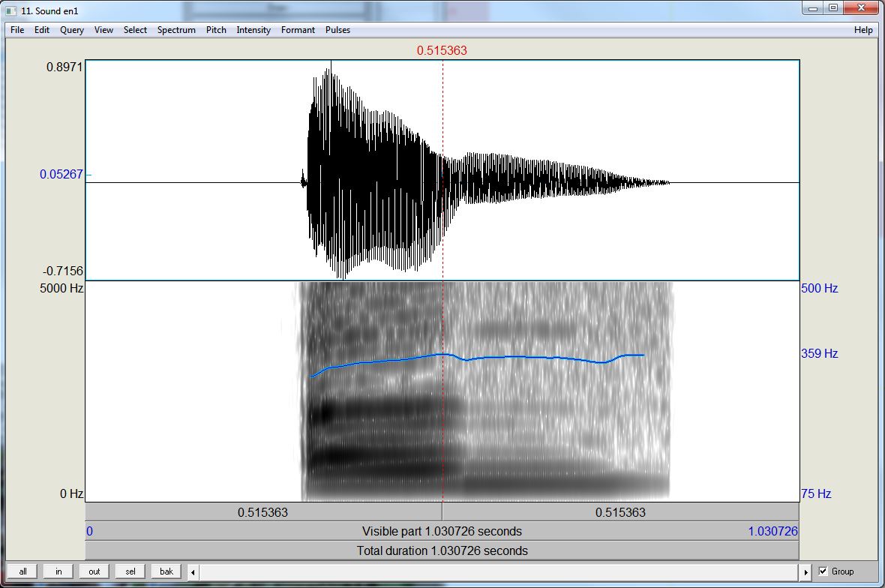This screenshot has width=885, height=588.
Task: Open the Select menu
Action: click(x=135, y=30)
